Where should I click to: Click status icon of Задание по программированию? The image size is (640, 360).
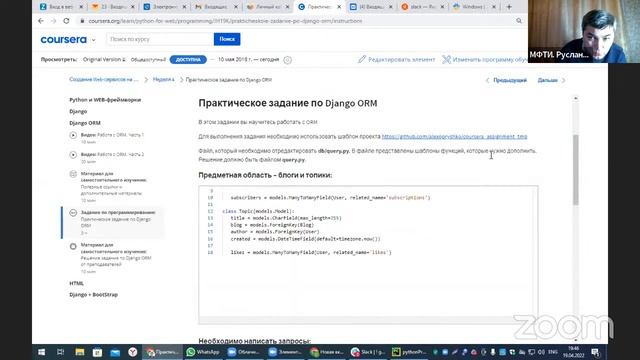73,213
